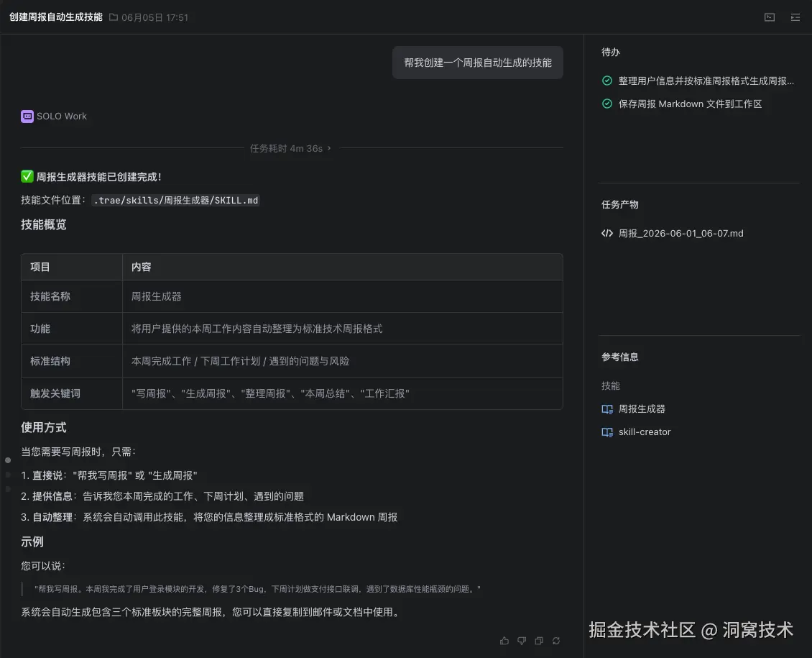Click the folder icon beside the date
This screenshot has width=812, height=658.
pos(114,17)
